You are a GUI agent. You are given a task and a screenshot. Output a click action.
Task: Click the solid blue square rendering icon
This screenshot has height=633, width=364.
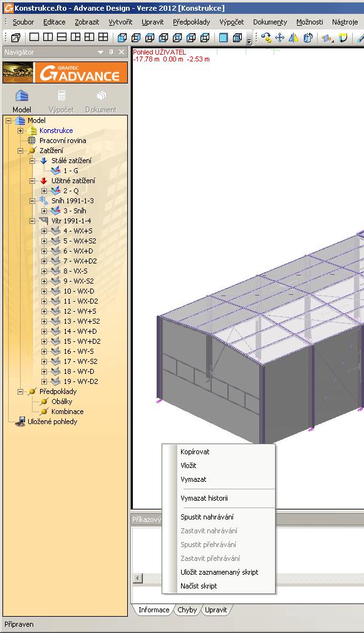223,38
